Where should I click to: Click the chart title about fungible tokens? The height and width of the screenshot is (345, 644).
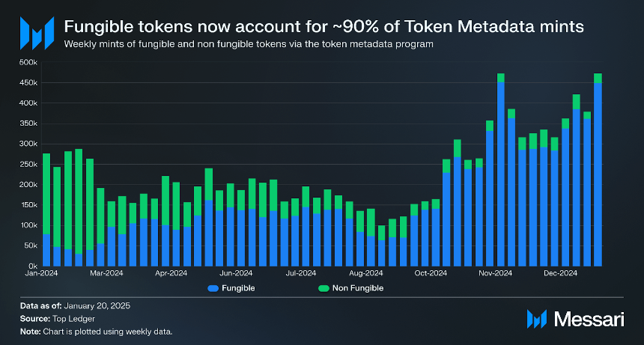click(323, 27)
